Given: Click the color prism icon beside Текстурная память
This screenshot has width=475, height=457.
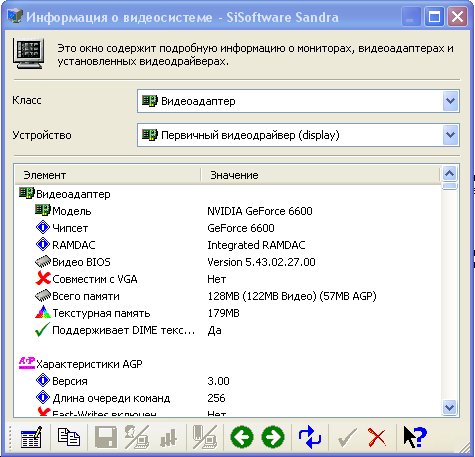Looking at the screenshot, I should click(43, 312).
